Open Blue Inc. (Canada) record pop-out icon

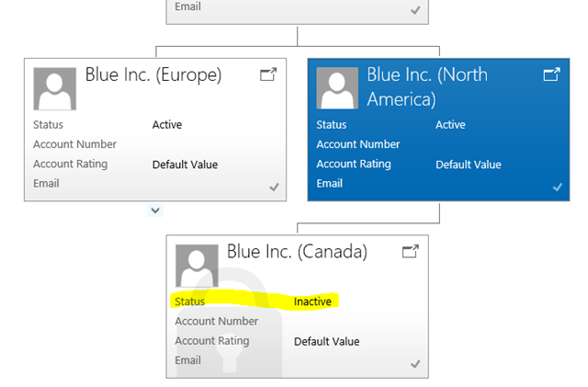(411, 251)
